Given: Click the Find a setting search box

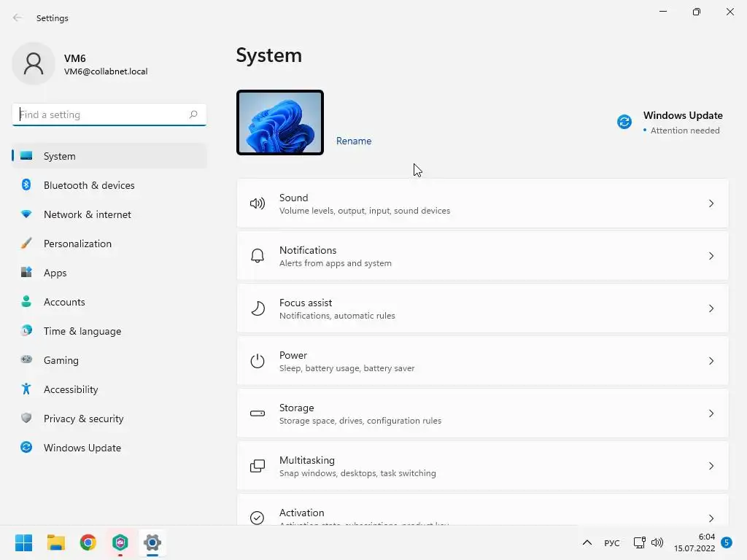Looking at the screenshot, I should point(109,114).
